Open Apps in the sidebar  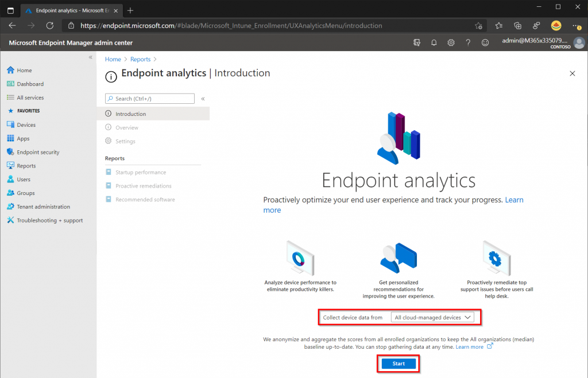(23, 138)
